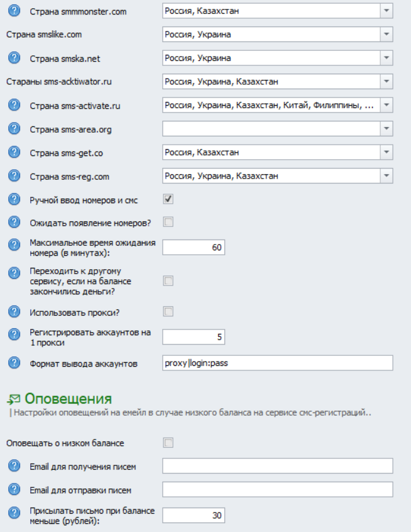Expand the empty Страна sms-area.org dropdown
The width and height of the screenshot is (411, 532).
click(386, 129)
